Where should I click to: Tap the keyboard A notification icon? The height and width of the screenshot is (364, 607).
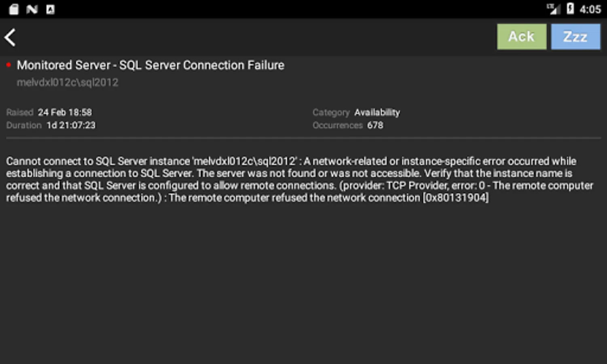pyautogui.click(x=50, y=9)
